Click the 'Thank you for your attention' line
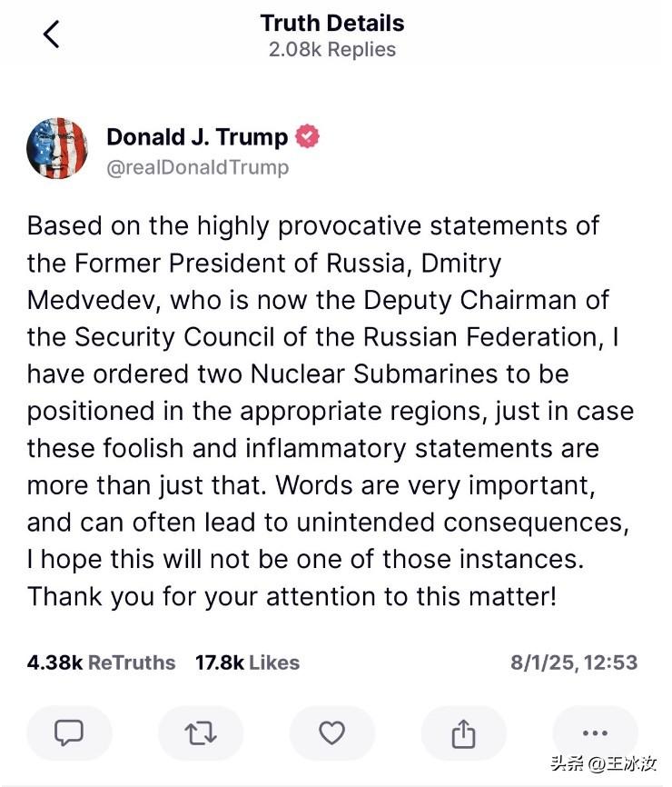Screen dimensions: 672x787 [292, 597]
